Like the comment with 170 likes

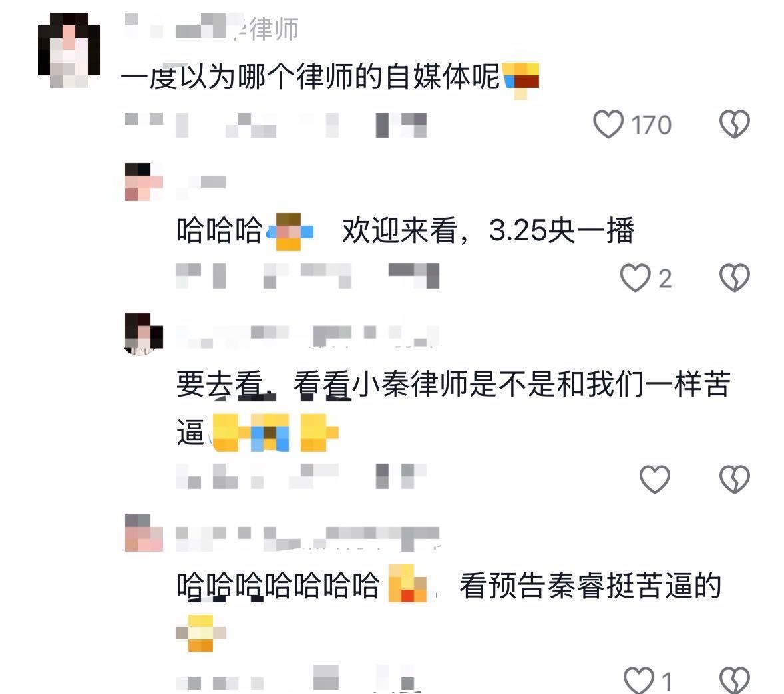pyautogui.click(x=608, y=124)
